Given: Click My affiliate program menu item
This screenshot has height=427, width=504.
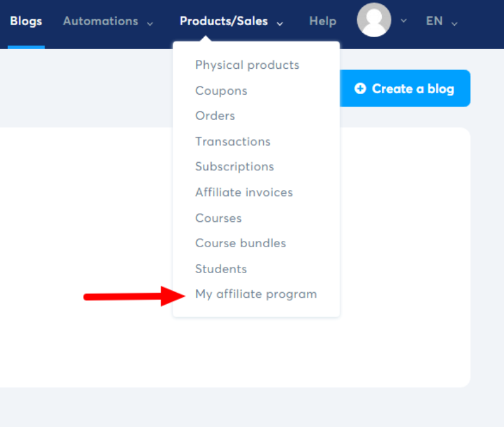Looking at the screenshot, I should (x=256, y=295).
